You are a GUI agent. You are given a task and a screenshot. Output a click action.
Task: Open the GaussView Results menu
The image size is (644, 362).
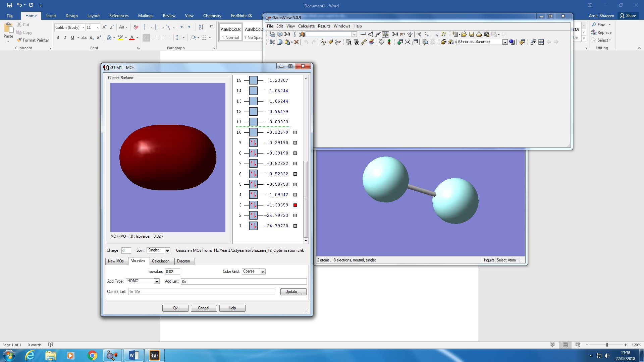click(324, 26)
